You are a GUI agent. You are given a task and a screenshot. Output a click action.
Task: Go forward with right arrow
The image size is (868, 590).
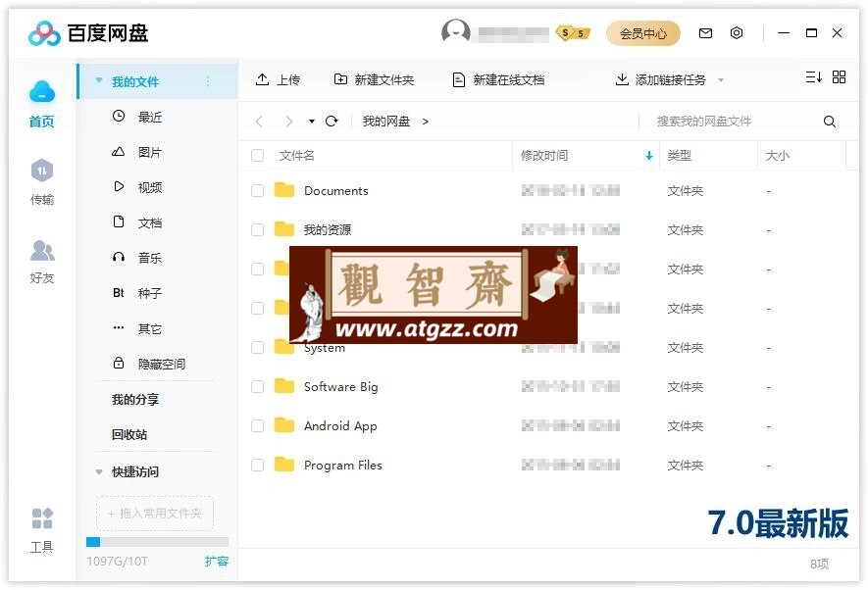point(288,122)
